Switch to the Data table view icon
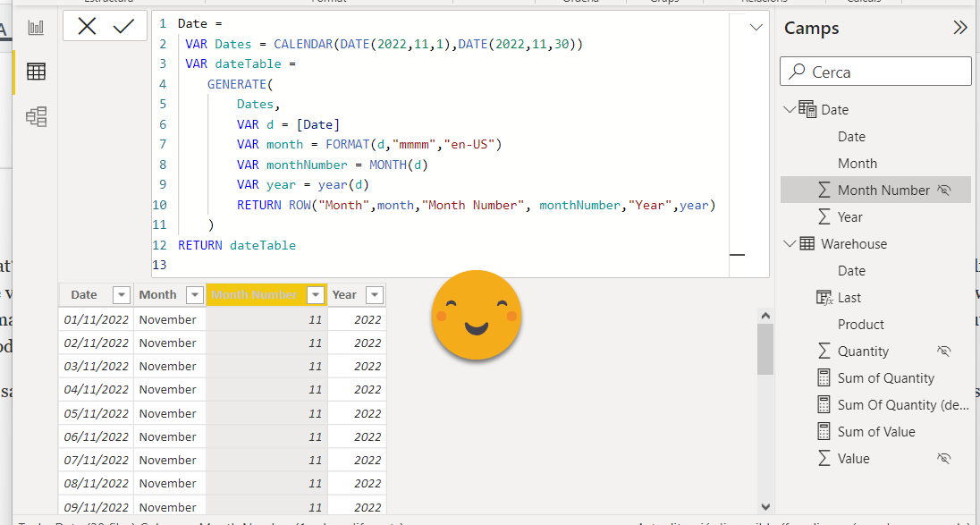The width and height of the screenshot is (980, 525). (x=36, y=72)
